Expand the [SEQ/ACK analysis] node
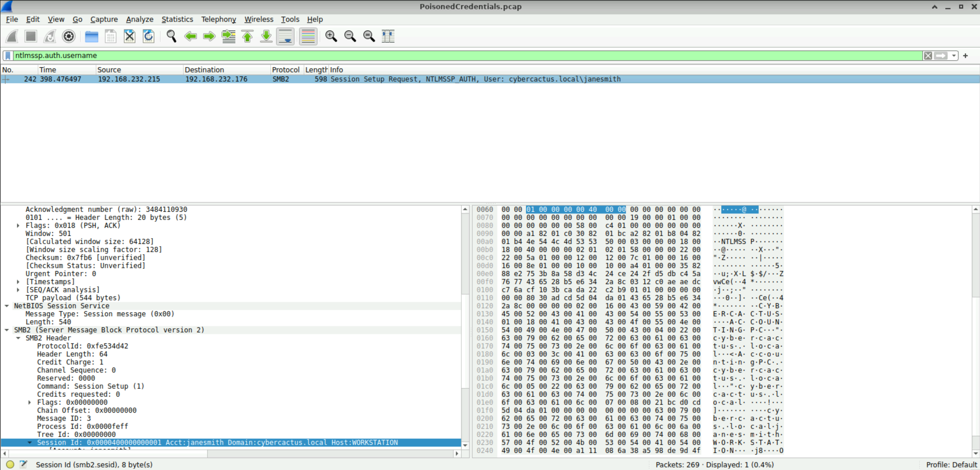Image resolution: width=980 pixels, height=470 pixels. 18,290
